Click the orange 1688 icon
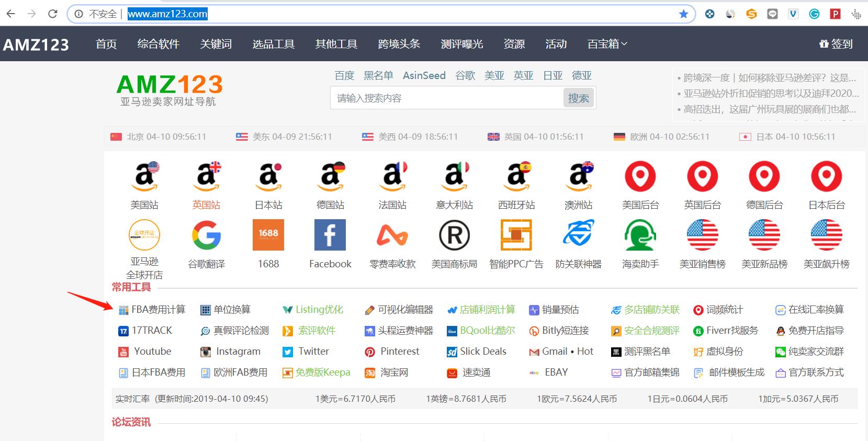 (x=268, y=235)
